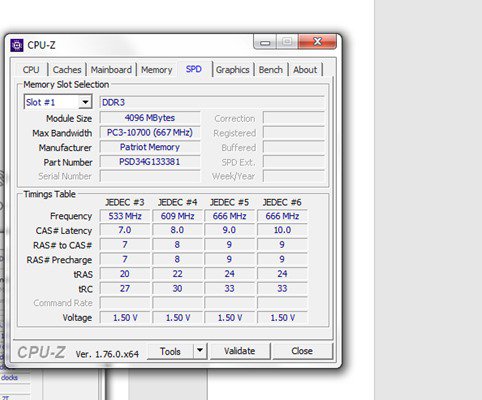Select the SPD tab
The height and width of the screenshot is (400, 482).
point(194,69)
